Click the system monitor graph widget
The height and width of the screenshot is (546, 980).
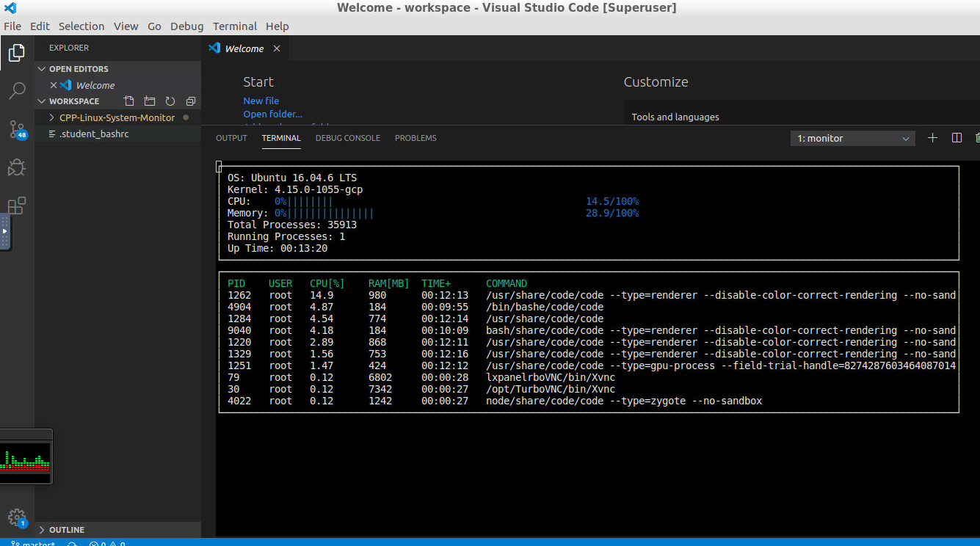[x=26, y=456]
